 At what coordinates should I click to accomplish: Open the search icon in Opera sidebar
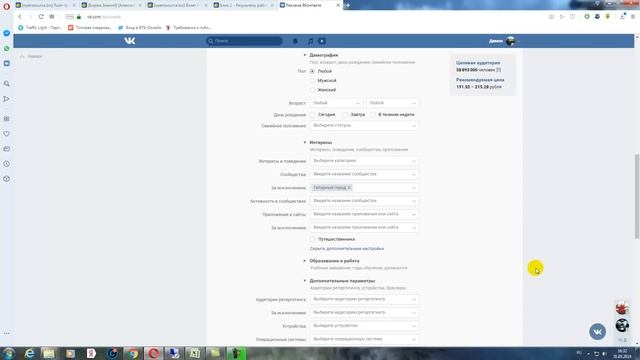(7, 83)
